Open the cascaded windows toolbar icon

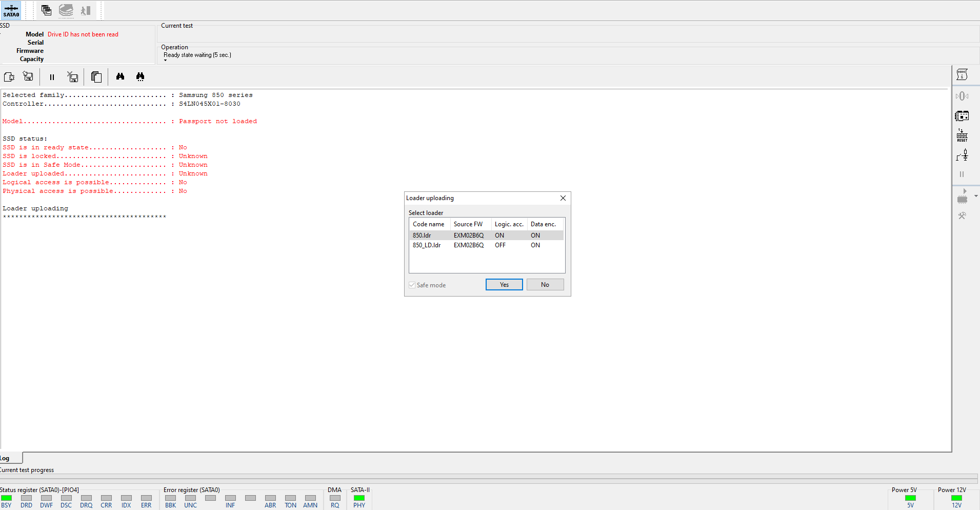(x=46, y=10)
